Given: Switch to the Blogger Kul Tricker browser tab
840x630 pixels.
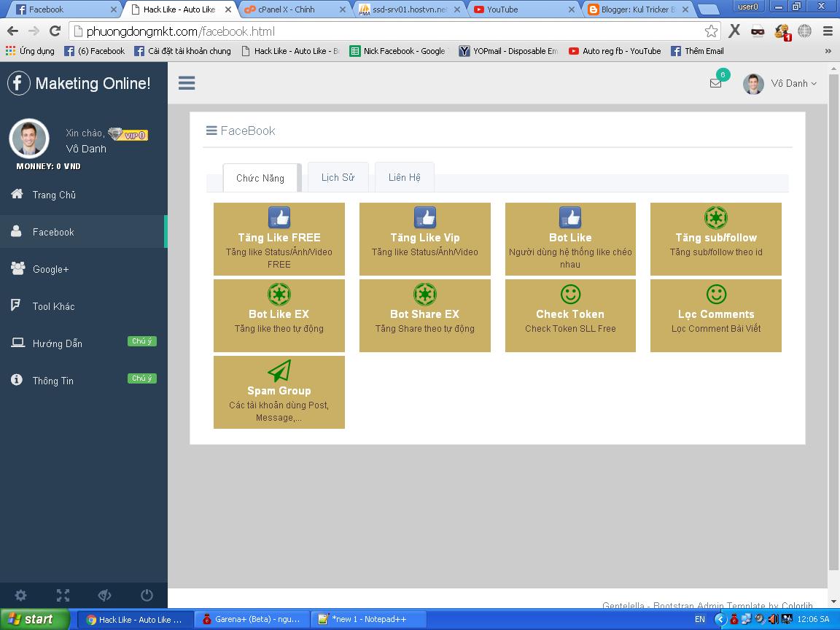Looking at the screenshot, I should coord(637,9).
